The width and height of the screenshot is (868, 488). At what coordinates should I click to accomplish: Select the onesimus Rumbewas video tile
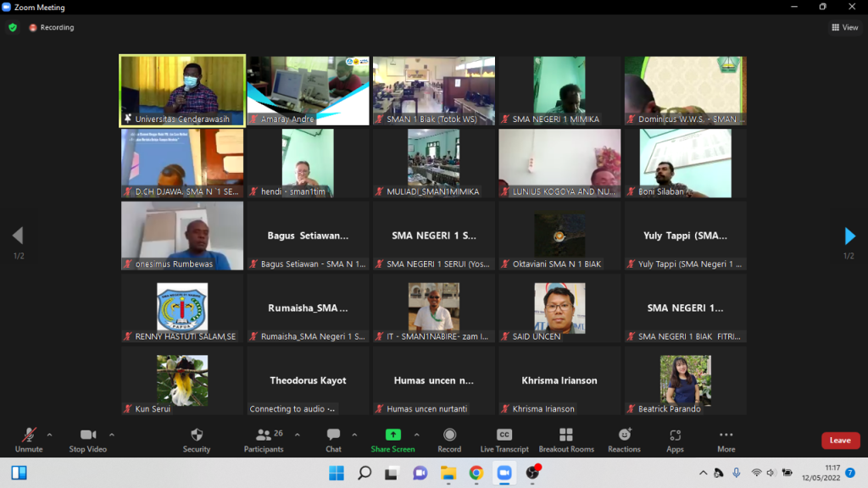[182, 236]
